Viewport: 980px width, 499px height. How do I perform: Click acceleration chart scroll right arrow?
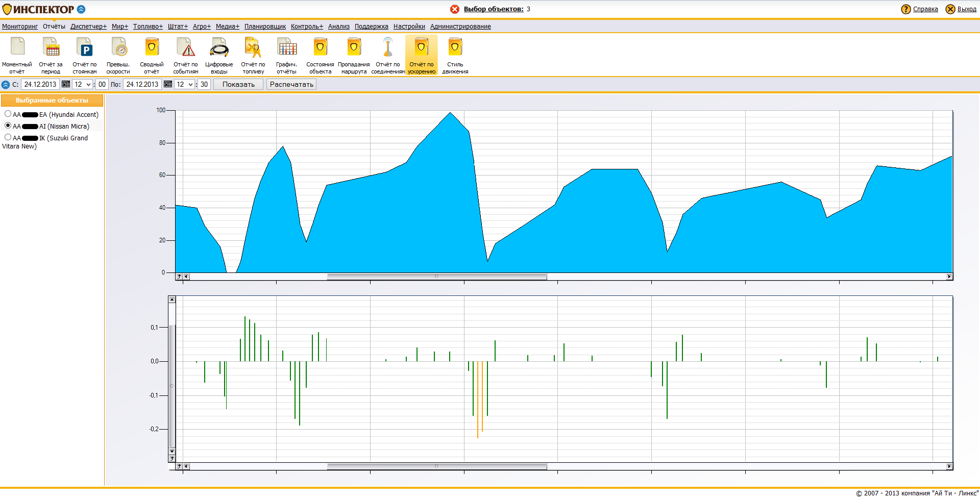click(949, 466)
